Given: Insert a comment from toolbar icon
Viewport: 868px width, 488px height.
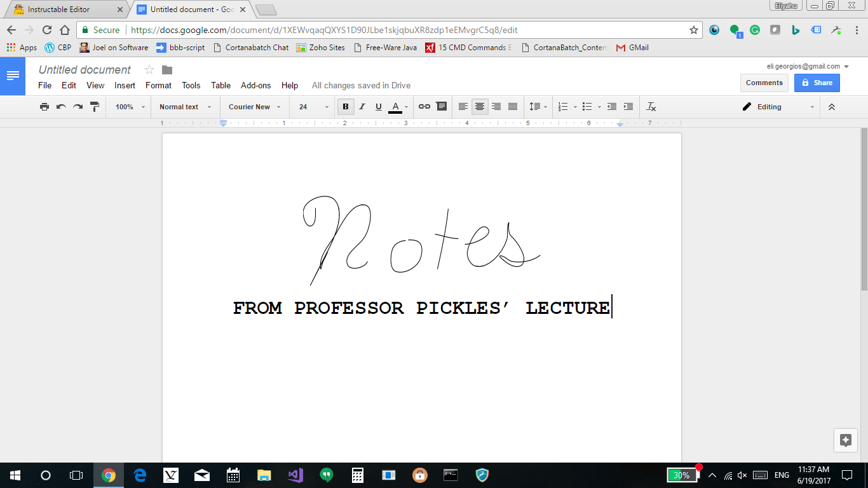Looking at the screenshot, I should [441, 107].
